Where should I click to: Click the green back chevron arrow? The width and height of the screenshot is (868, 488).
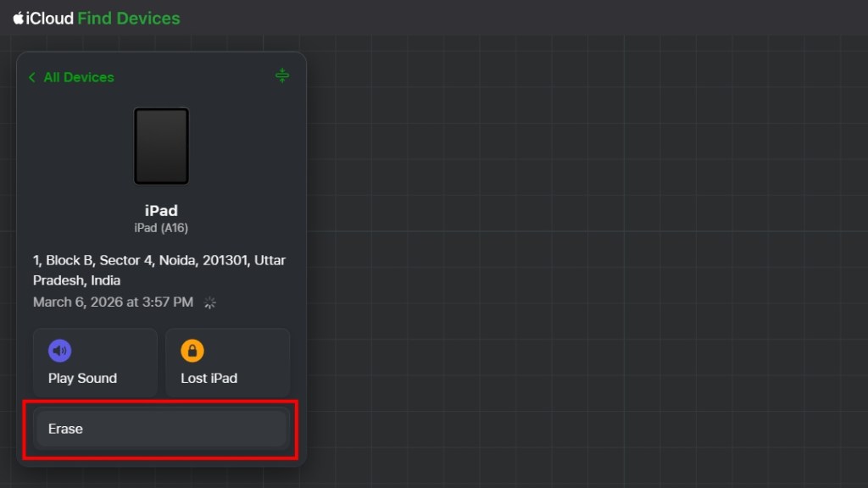tap(32, 77)
